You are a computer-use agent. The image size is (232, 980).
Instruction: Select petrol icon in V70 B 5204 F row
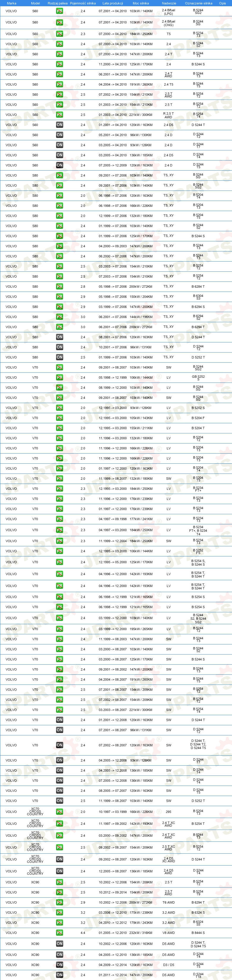coord(60,418)
